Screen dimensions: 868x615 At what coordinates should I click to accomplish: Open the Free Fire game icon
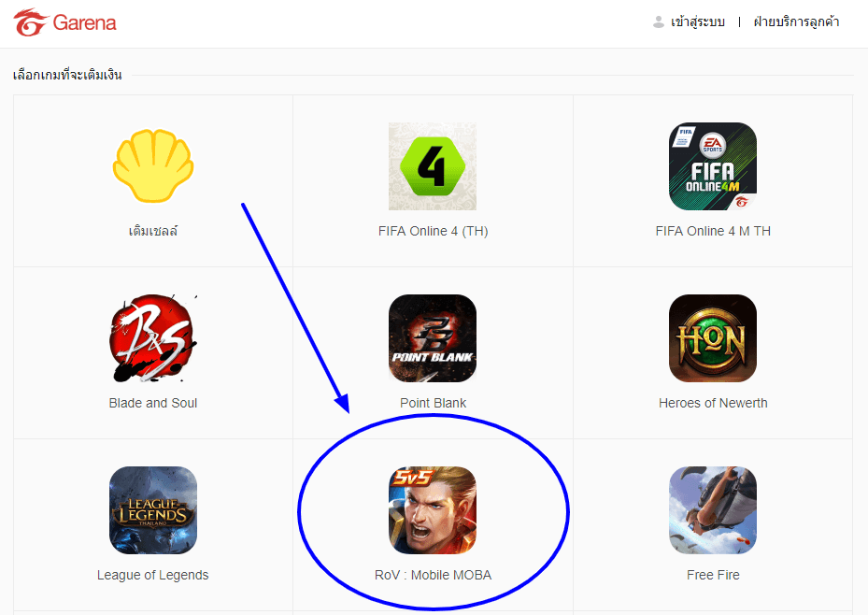point(713,510)
